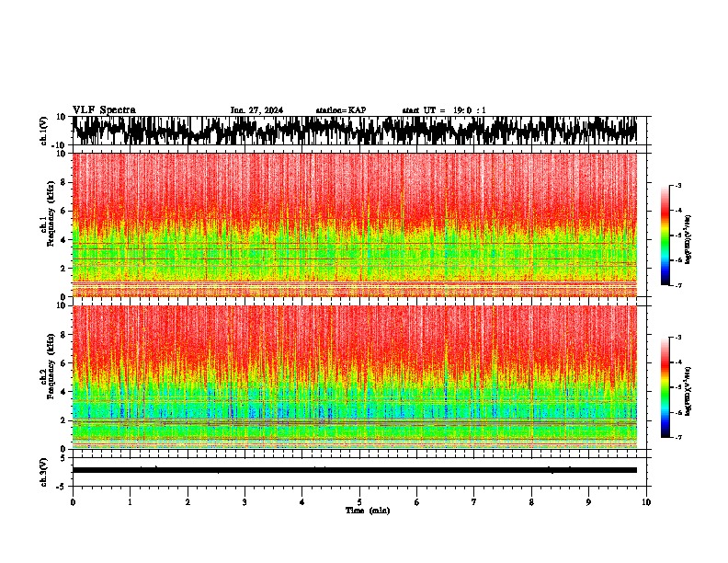Click the 3 tick on the time axis
The width and height of the screenshot is (728, 563).
[245, 502]
